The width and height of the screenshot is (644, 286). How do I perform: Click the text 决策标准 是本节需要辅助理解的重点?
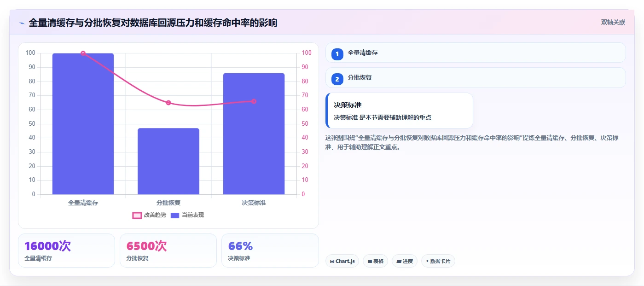[x=383, y=118]
